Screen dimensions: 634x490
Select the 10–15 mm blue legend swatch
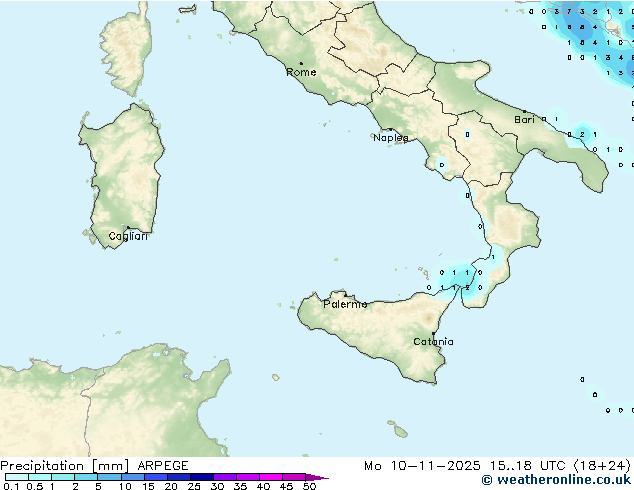133,477
